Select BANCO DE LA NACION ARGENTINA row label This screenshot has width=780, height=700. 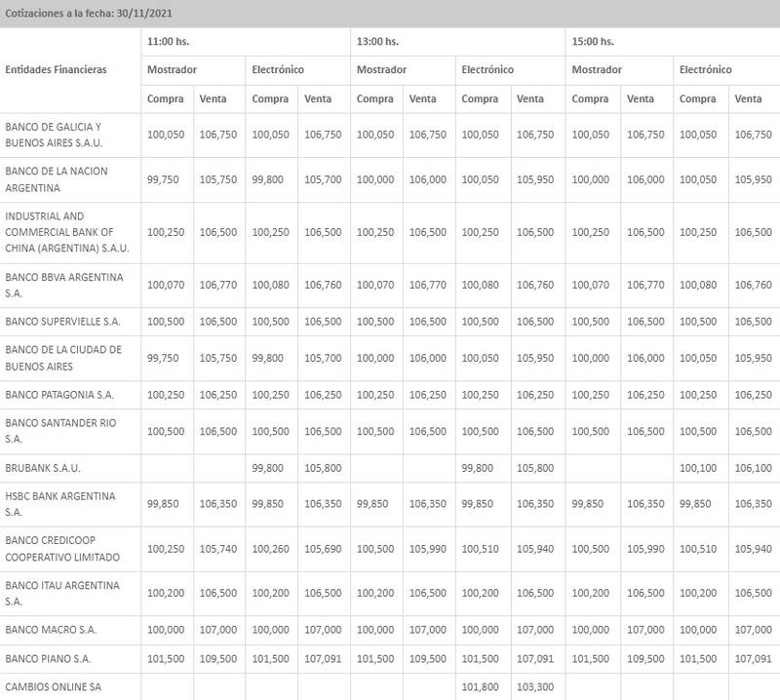coord(57,178)
